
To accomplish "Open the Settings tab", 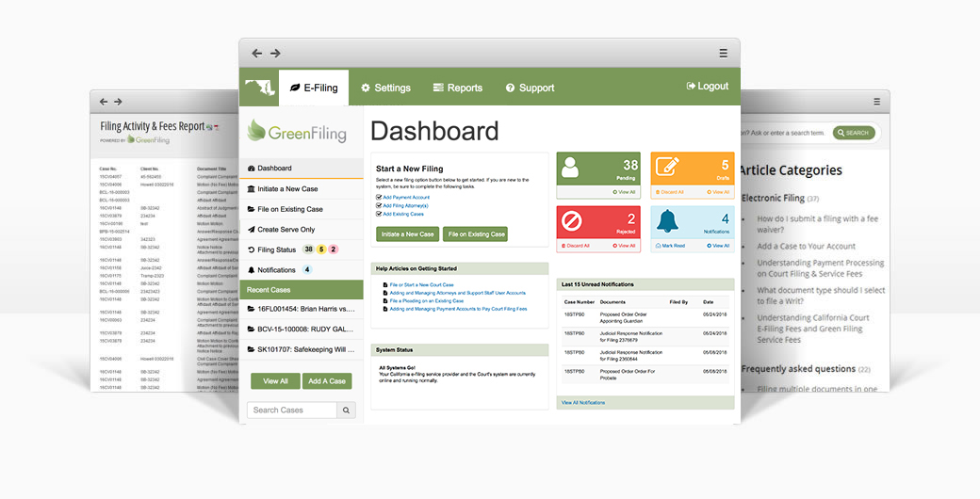I will click(385, 88).
